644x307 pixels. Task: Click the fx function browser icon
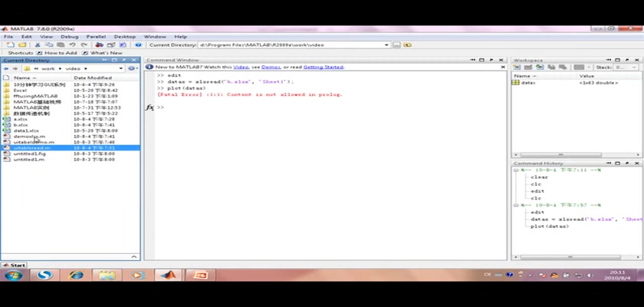(150, 107)
